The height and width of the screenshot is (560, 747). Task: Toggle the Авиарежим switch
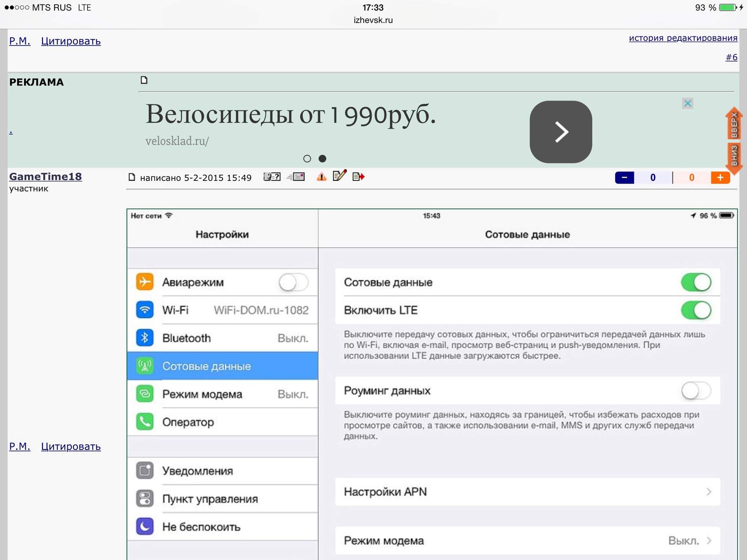point(294,282)
